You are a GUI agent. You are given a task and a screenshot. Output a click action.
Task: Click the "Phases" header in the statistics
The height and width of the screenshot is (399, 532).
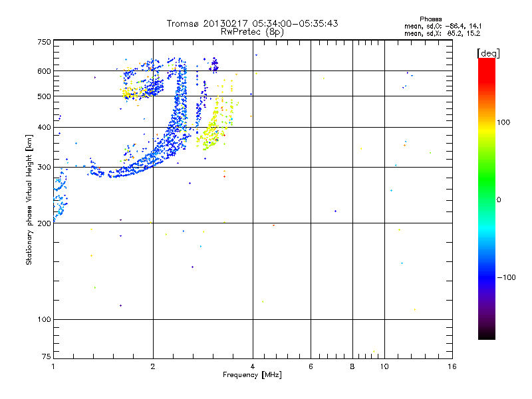tap(430, 19)
